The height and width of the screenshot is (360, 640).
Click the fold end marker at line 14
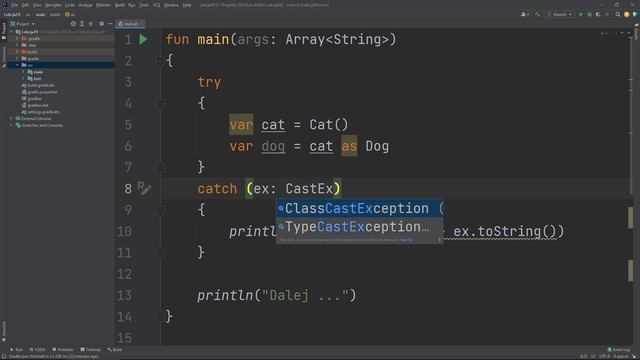tap(160, 316)
